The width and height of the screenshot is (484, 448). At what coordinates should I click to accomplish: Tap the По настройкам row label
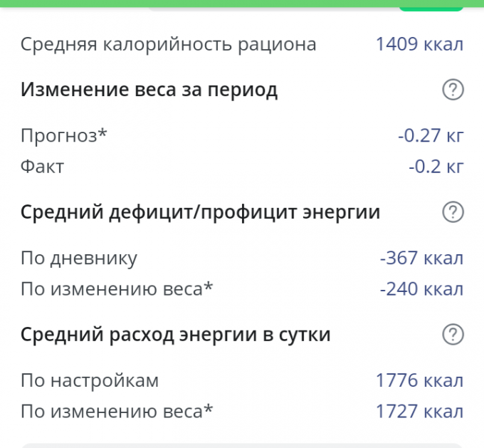(90, 380)
